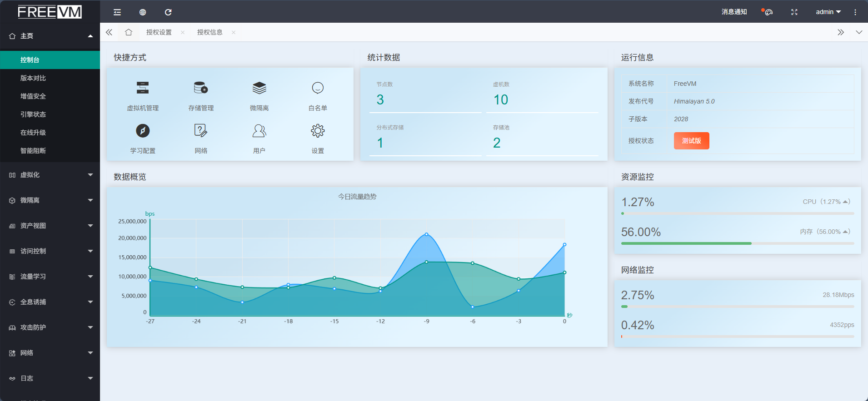868x401 pixels.
Task: Click the 用户 shortcut icon
Action: click(259, 131)
